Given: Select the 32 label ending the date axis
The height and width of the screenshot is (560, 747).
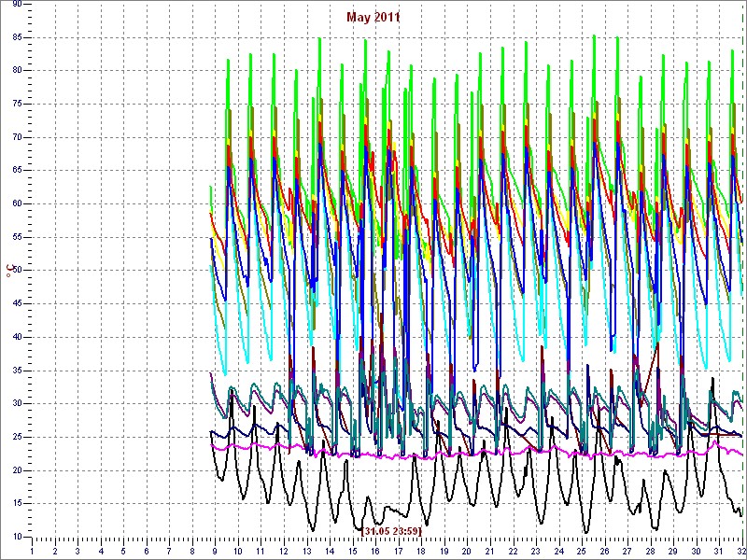Looking at the screenshot, I should pos(740,552).
